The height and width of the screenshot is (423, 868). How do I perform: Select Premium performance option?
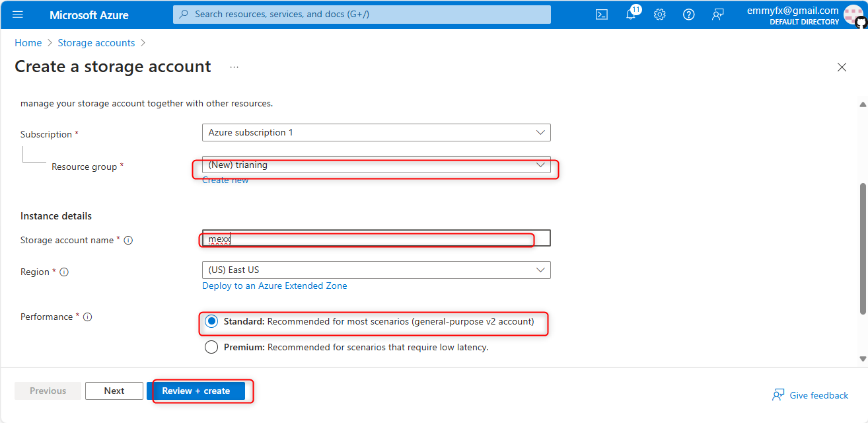[x=211, y=347]
